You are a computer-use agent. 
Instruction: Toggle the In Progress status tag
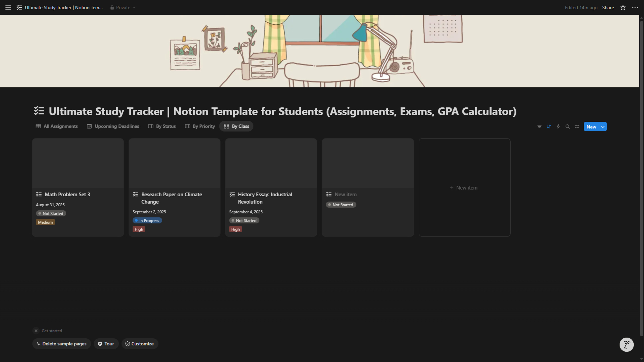(147, 220)
